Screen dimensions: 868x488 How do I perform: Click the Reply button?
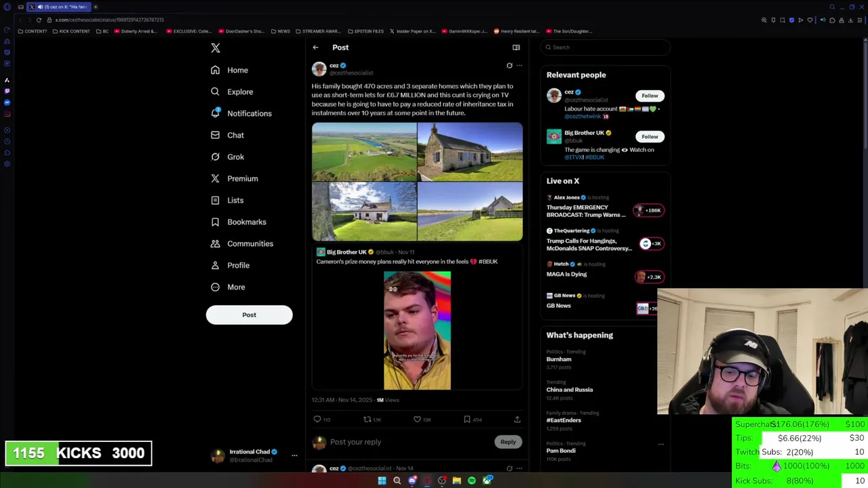(508, 442)
